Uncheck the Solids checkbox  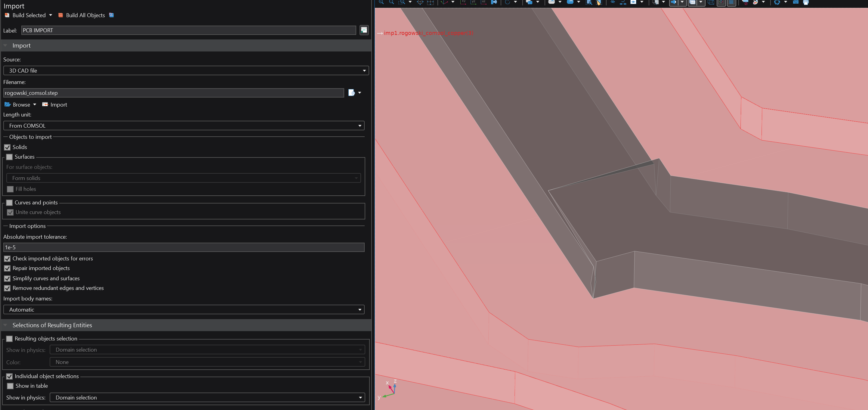pyautogui.click(x=8, y=147)
